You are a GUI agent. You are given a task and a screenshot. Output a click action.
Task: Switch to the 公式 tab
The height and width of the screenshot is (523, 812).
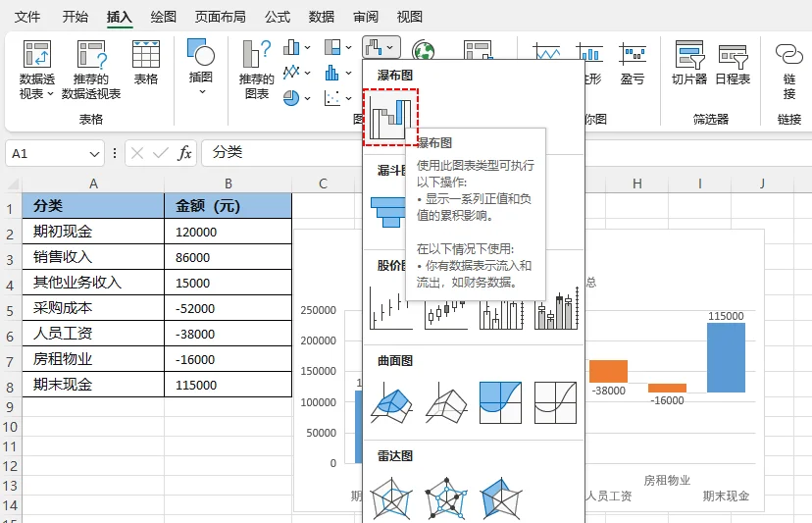pos(278,17)
